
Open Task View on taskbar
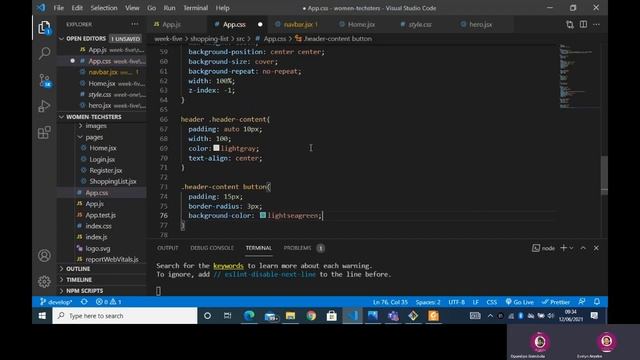[228, 316]
